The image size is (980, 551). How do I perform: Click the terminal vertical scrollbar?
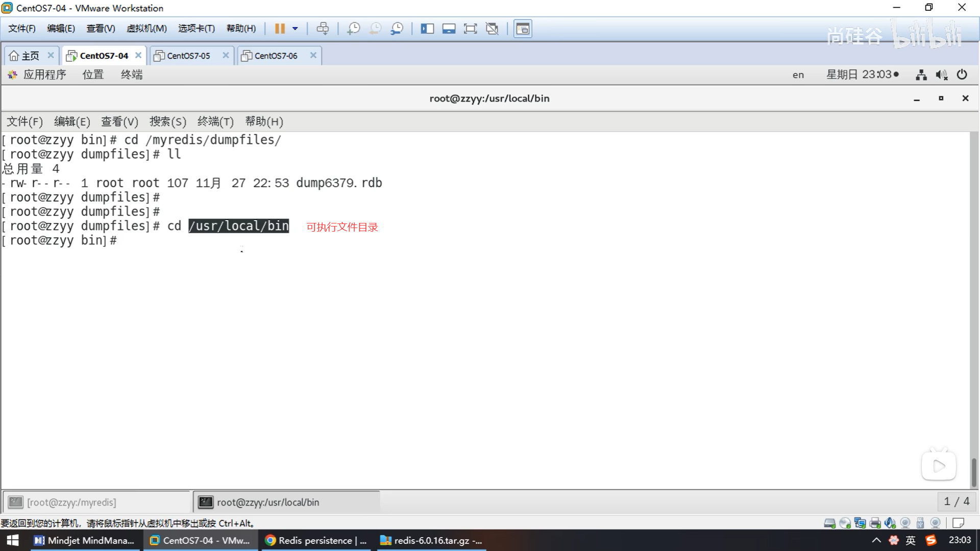click(x=973, y=472)
